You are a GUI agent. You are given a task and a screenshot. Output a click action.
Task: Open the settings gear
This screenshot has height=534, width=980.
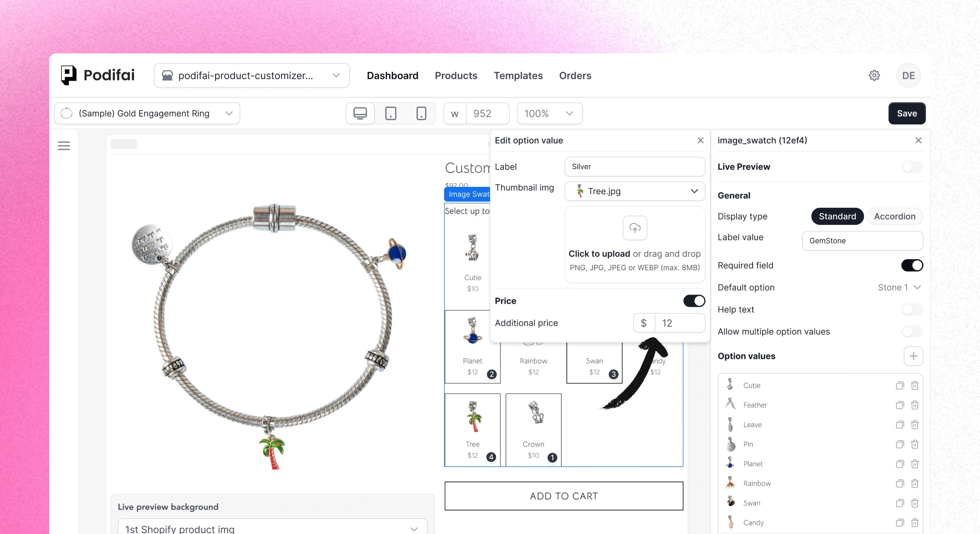pyautogui.click(x=874, y=75)
